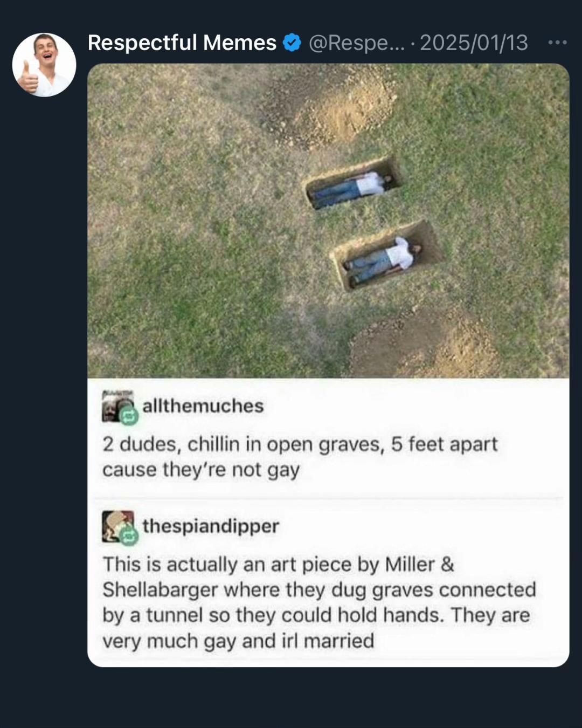
Task: Open the Respectful Memes display name link
Action: pyautogui.click(x=182, y=43)
